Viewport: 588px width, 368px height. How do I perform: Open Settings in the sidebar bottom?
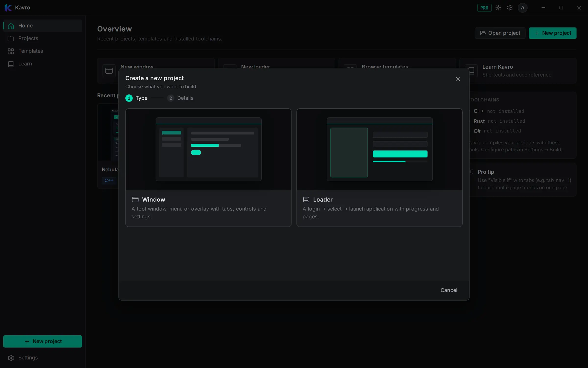pyautogui.click(x=43, y=358)
